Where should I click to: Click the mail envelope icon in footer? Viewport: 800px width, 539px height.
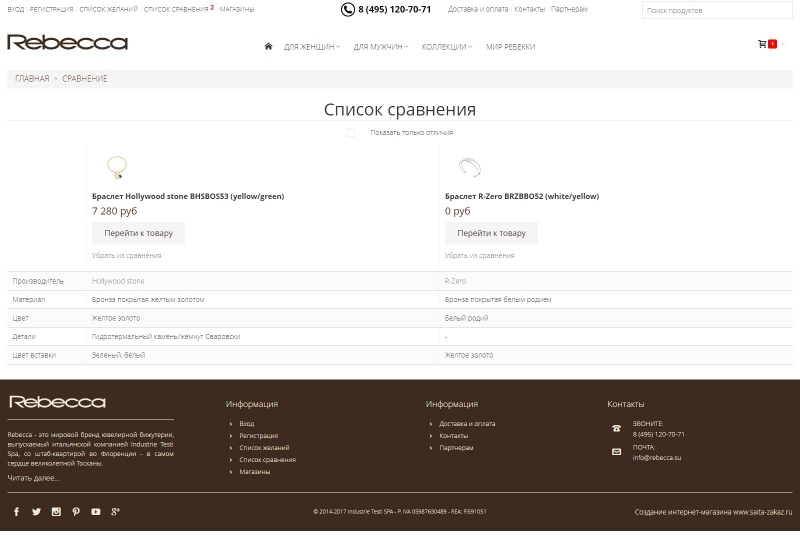point(616,452)
